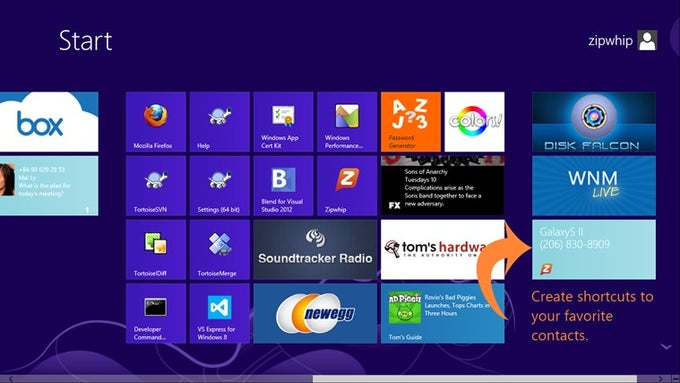Click the scrollbar right arrow
Image resolution: width=680 pixels, height=383 pixels.
[660, 379]
